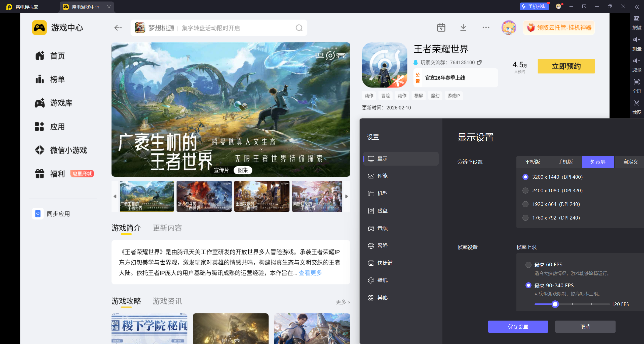Switch to 平板版 resolution tab

pyautogui.click(x=533, y=162)
